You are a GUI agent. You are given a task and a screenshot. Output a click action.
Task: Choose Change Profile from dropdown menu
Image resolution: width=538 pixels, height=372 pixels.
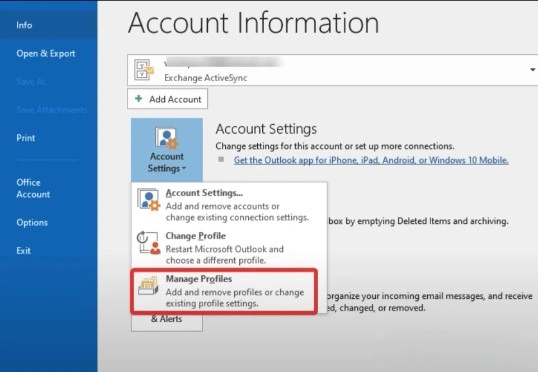click(229, 248)
